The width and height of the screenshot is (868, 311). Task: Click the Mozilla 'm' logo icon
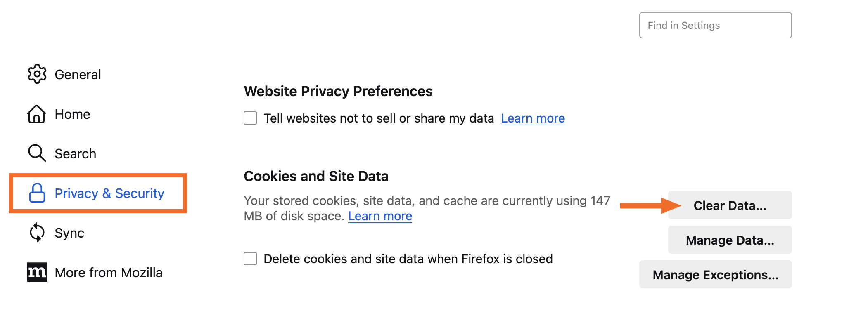coord(37,272)
